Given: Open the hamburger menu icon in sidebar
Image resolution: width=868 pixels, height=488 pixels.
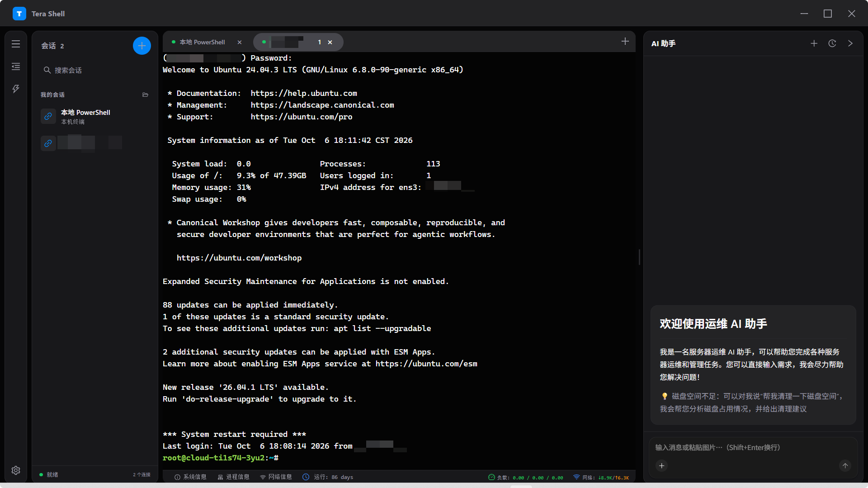Looking at the screenshot, I should 16,44.
